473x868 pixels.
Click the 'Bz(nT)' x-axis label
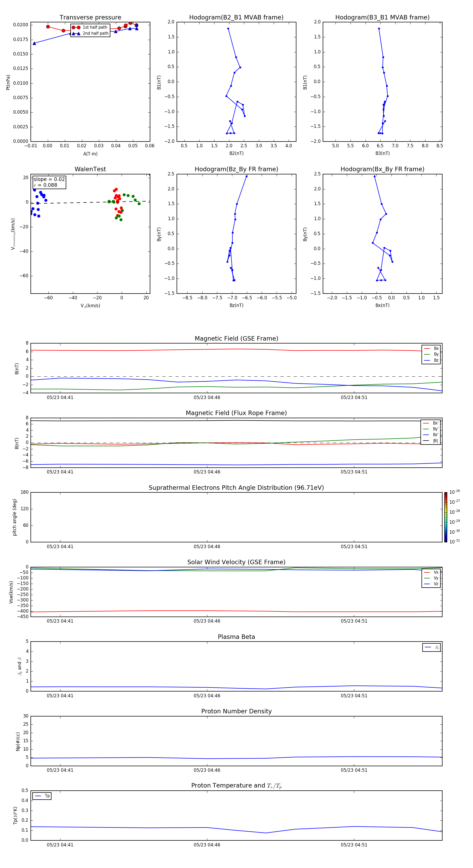(x=236, y=305)
